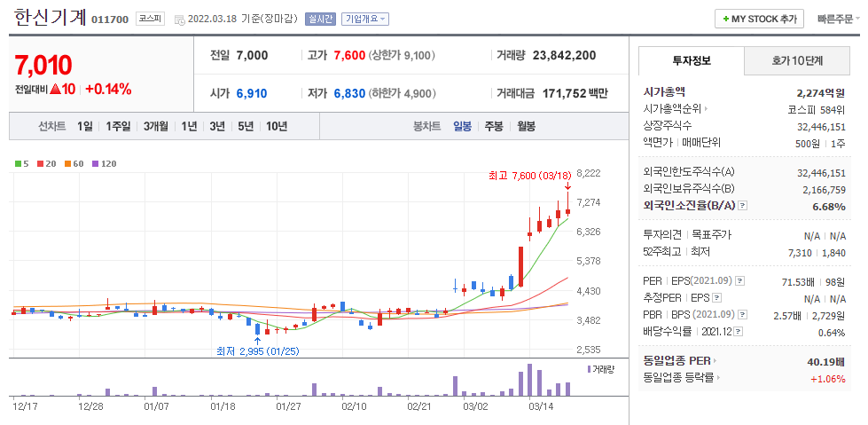Click the clock icon before the date 2022.03.18

point(179,20)
